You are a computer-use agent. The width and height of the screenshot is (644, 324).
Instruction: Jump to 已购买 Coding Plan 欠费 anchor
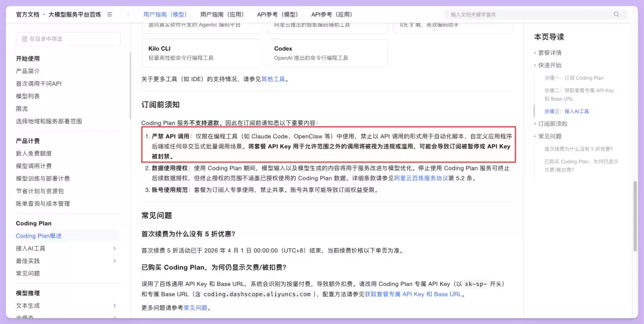581,166
